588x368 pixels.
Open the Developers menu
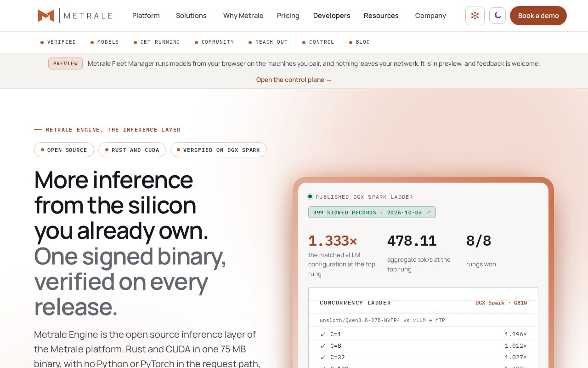332,16
